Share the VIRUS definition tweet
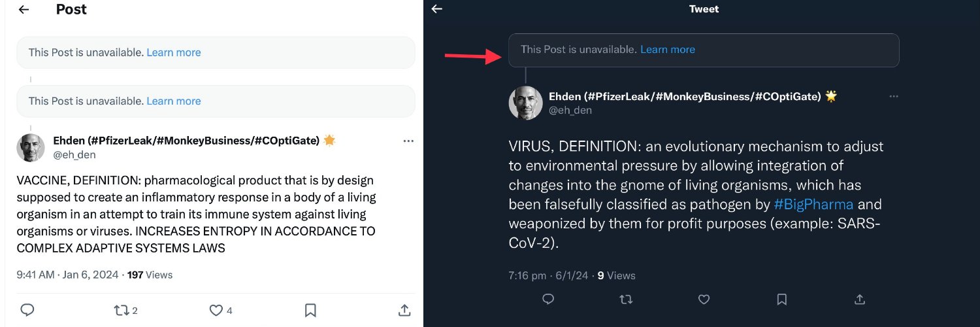Viewport: 980px width, 327px height. (x=860, y=299)
